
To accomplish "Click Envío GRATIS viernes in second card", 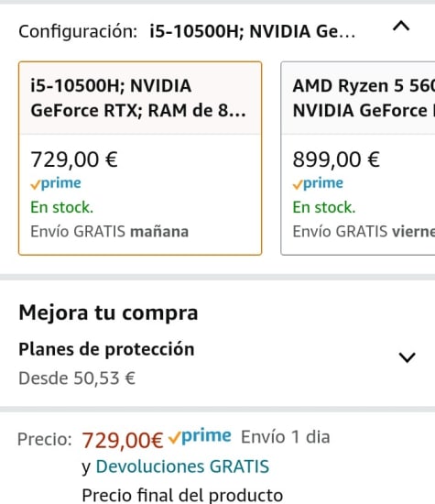I will (364, 232).
